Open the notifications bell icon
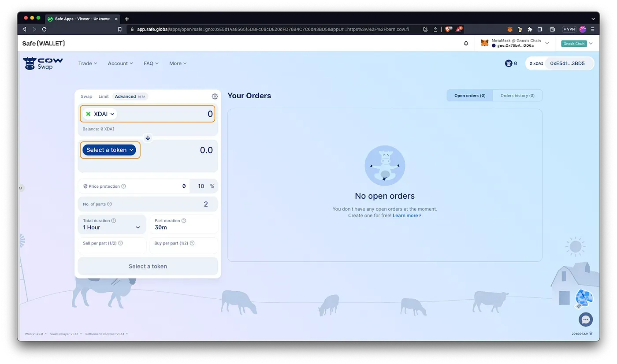The width and height of the screenshot is (617, 364). click(466, 43)
